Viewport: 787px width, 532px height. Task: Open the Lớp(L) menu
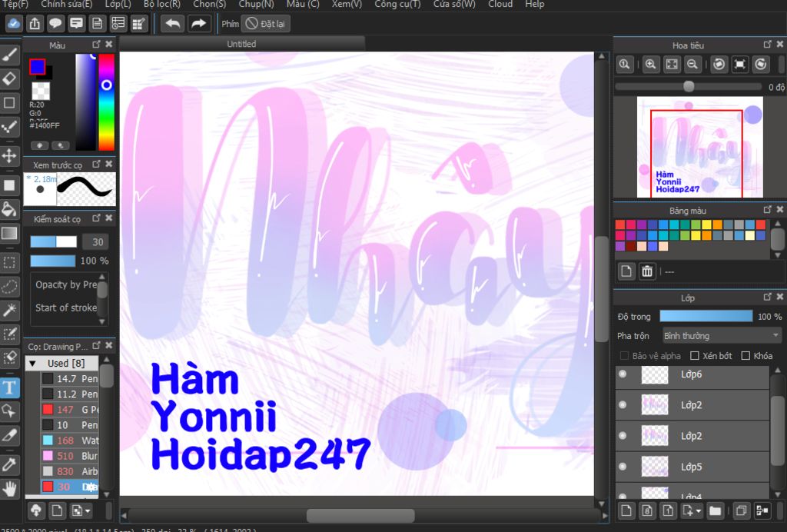118,4
